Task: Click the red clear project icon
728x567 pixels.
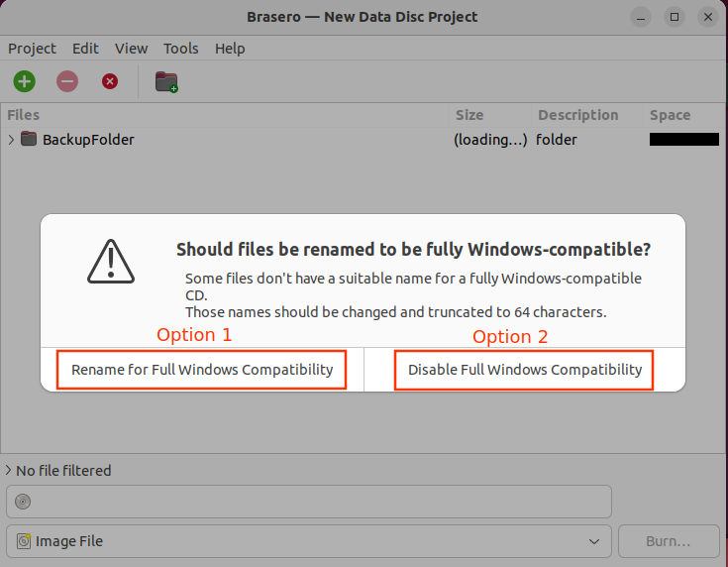Action: click(110, 82)
